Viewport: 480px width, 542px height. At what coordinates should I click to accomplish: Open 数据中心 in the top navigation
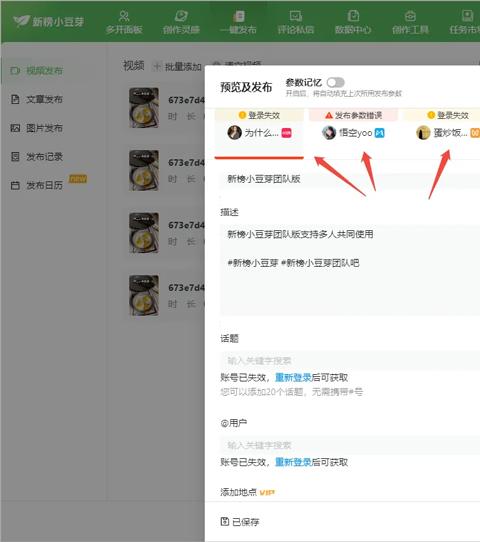(353, 22)
